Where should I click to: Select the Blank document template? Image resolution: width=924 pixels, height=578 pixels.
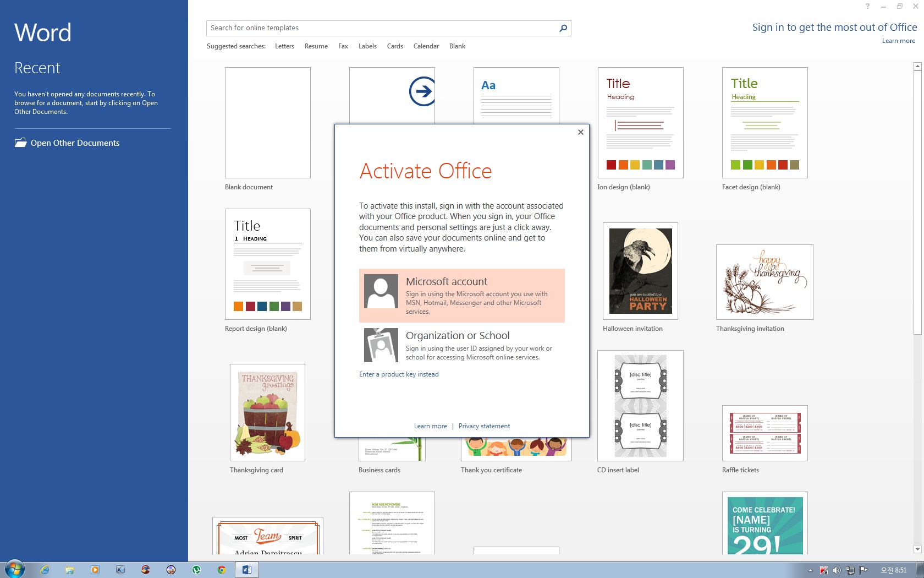268,123
